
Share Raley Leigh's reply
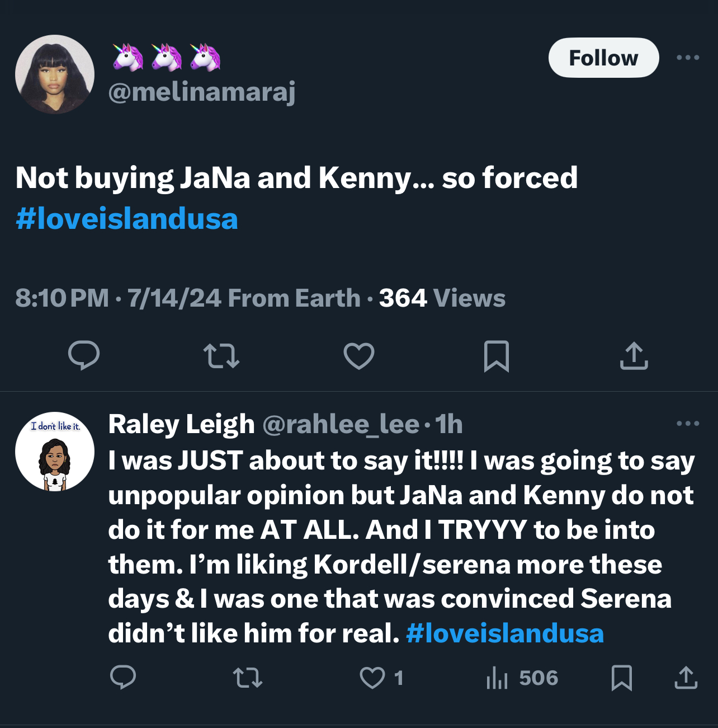[686, 678]
